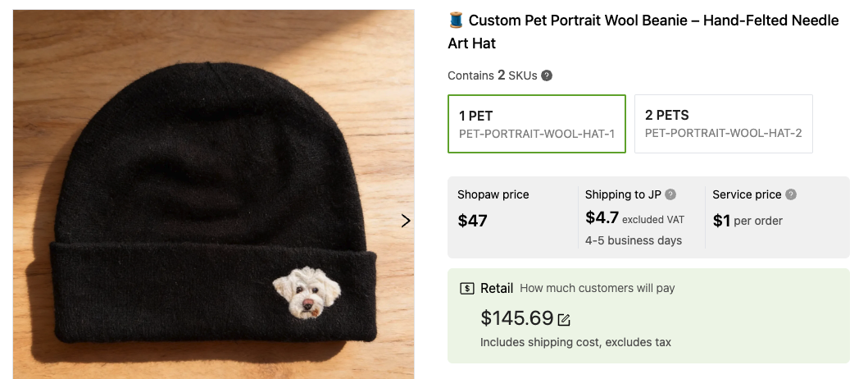The width and height of the screenshot is (868, 379).
Task: Click the Shopaw price $47 value
Action: [x=472, y=221]
